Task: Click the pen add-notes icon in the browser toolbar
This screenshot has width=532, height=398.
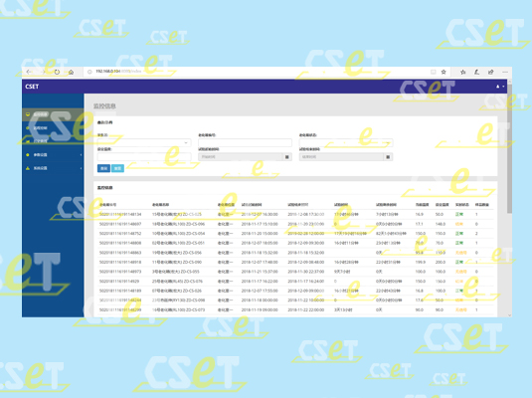Action: pyautogui.click(x=476, y=72)
